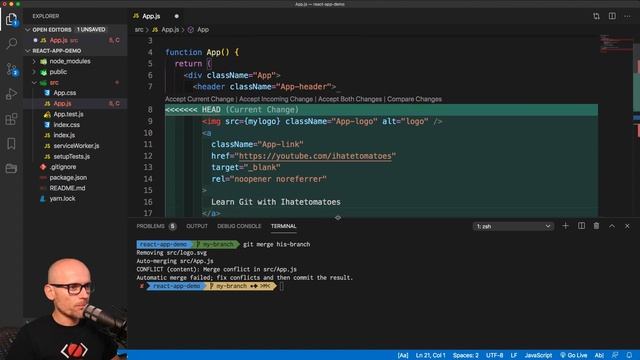Open the Explorer view in activity bar
This screenshot has width=640, height=360.
(x=11, y=19)
